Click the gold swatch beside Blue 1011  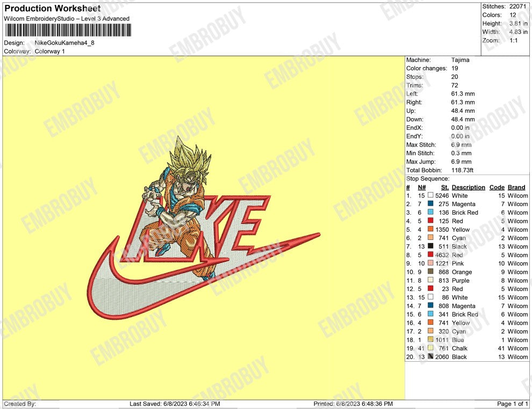430,340
